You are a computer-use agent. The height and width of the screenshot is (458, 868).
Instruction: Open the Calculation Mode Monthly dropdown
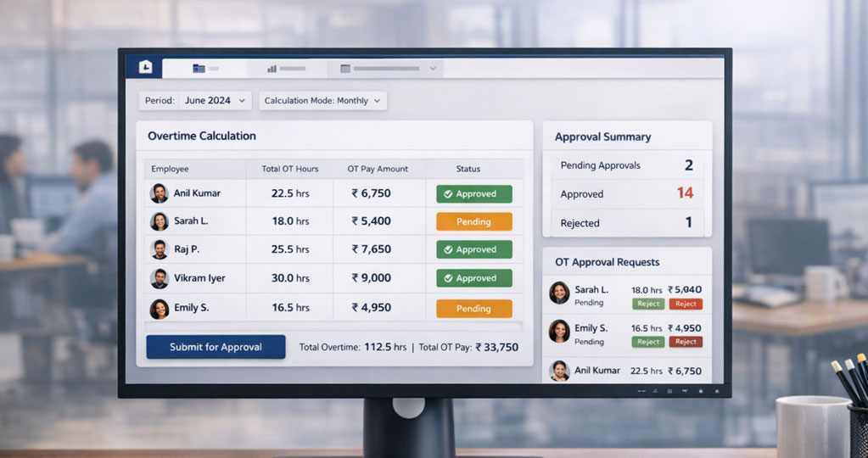tap(322, 101)
